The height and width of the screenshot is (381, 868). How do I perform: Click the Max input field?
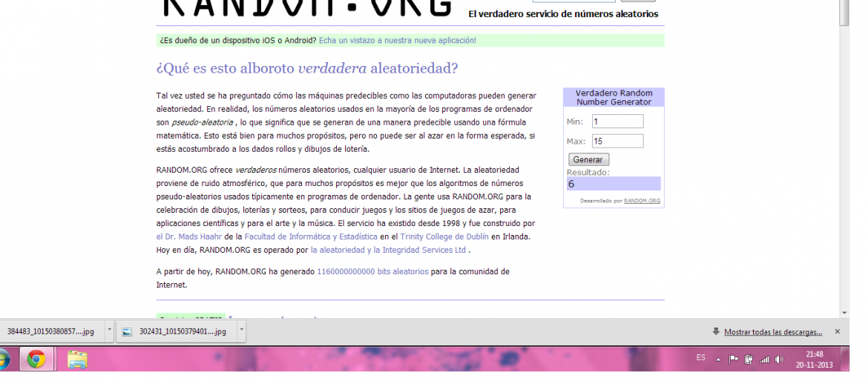(617, 141)
